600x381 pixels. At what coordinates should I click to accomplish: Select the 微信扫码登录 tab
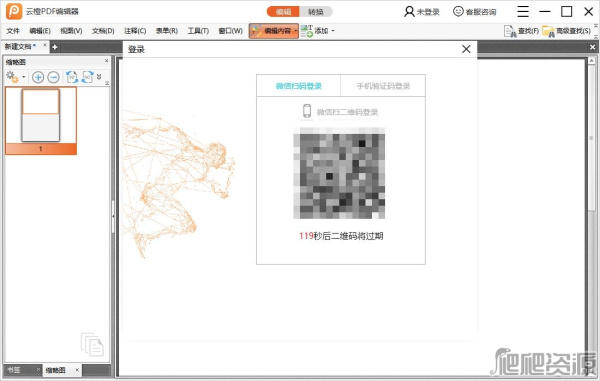(298, 86)
